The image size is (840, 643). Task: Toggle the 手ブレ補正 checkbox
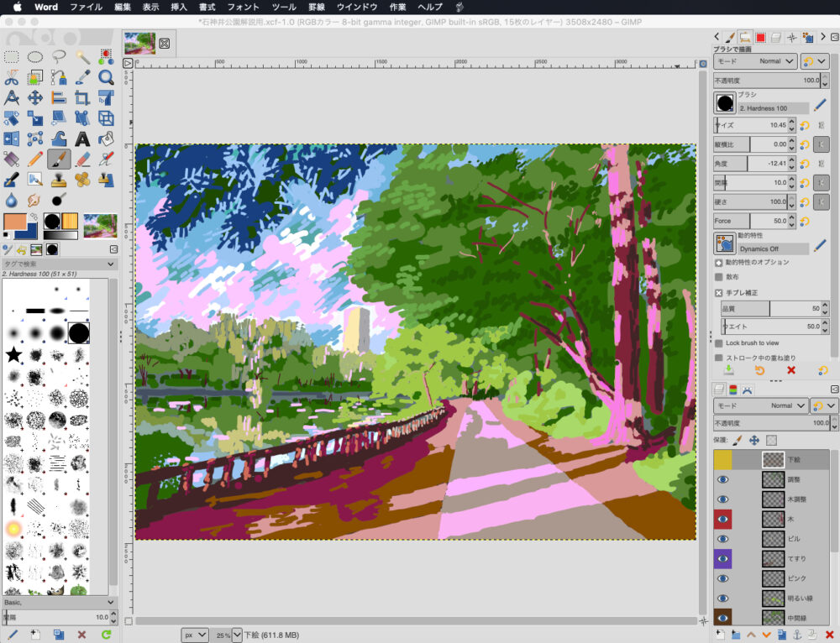click(x=719, y=293)
